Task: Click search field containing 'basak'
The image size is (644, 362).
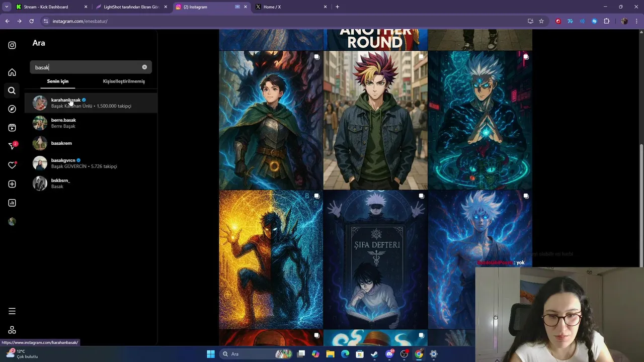Action: pyautogui.click(x=91, y=67)
